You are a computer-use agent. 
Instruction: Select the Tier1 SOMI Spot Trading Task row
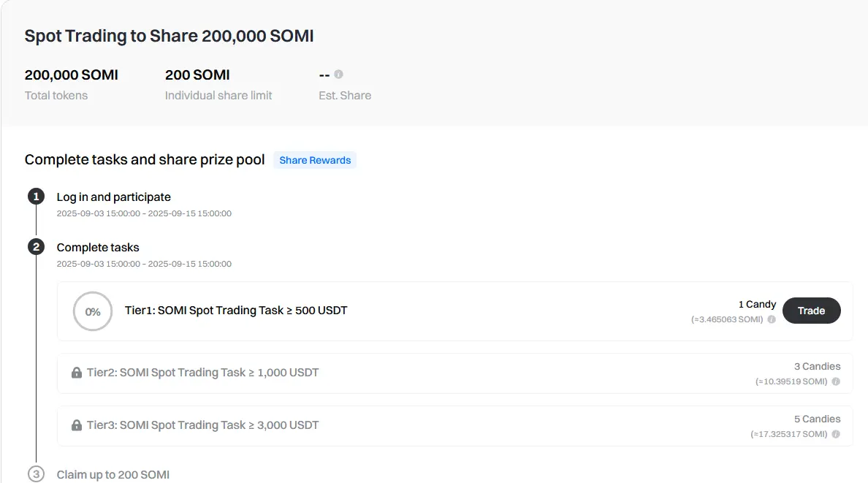coord(454,311)
